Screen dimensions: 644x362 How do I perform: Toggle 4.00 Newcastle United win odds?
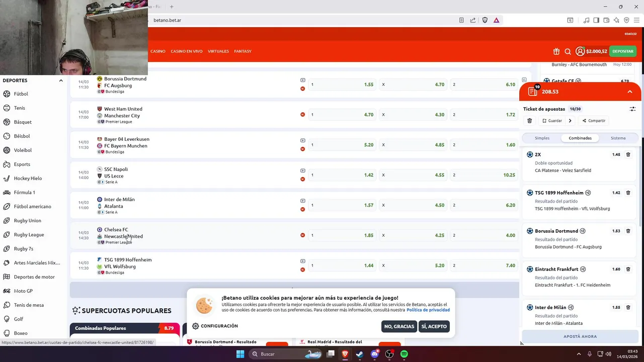tap(484, 235)
